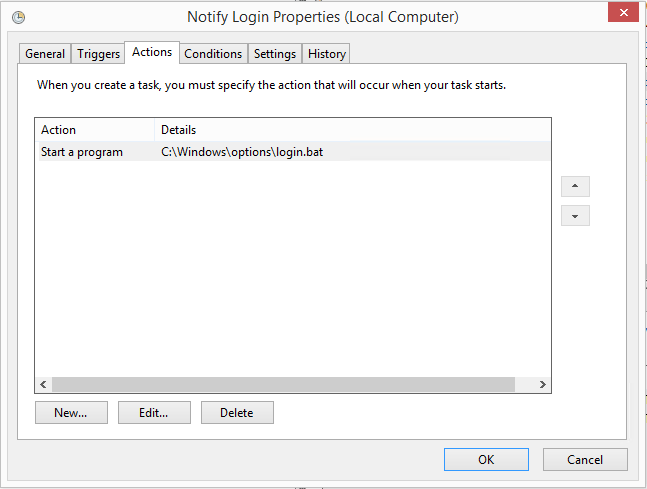Click the right arrow of the horizontal scrollbar
This screenshot has height=489, width=647.
[x=542, y=385]
